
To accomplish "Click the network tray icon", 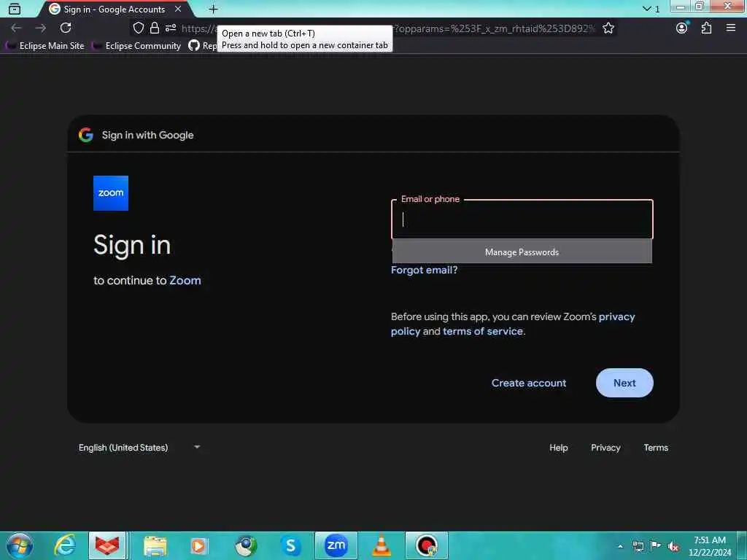I will [x=638, y=546].
